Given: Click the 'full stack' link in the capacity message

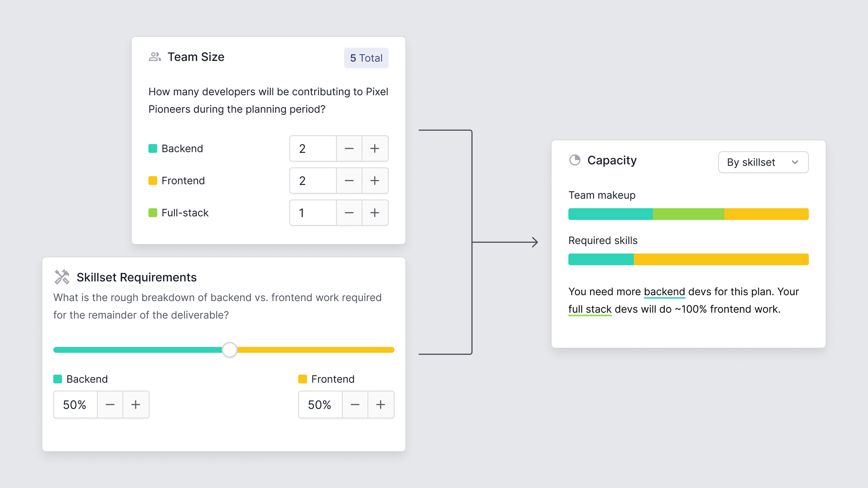Looking at the screenshot, I should [x=590, y=309].
